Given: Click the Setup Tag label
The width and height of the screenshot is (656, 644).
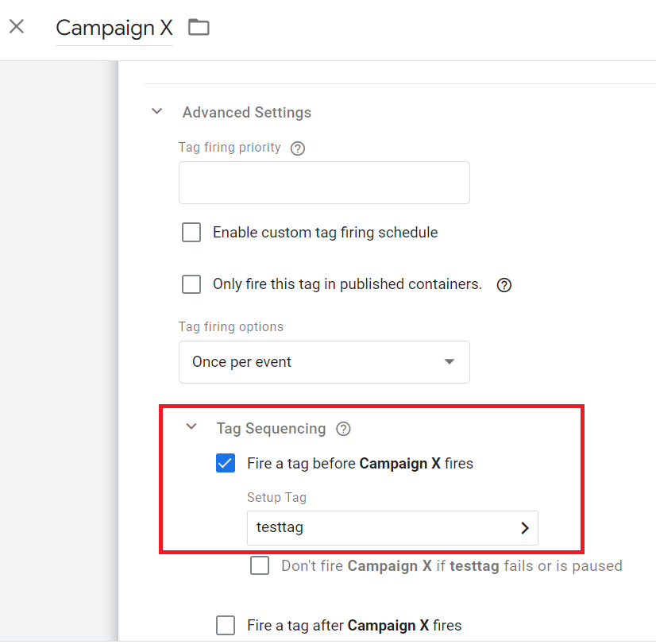Looking at the screenshot, I should [276, 497].
